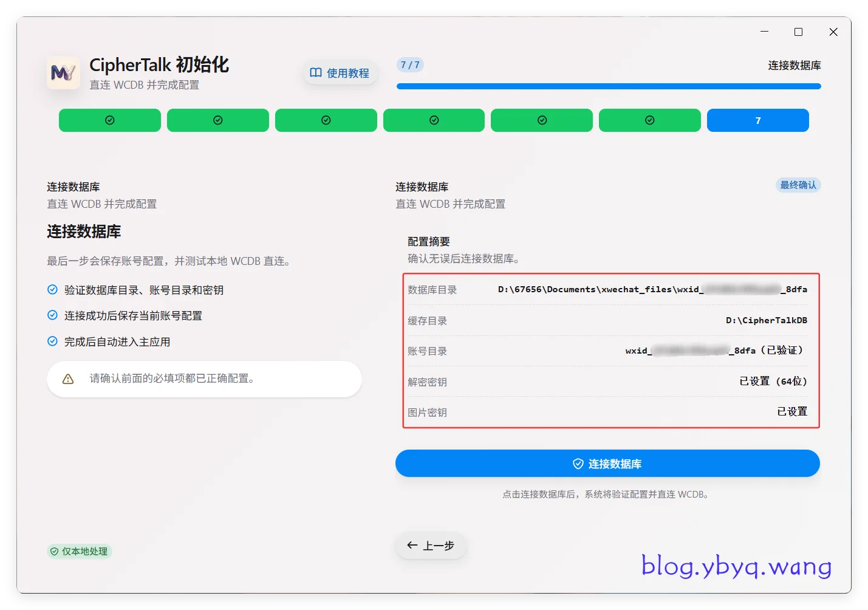The height and width of the screenshot is (610, 868).
Task: Click the blue progress bar
Action: coord(609,86)
